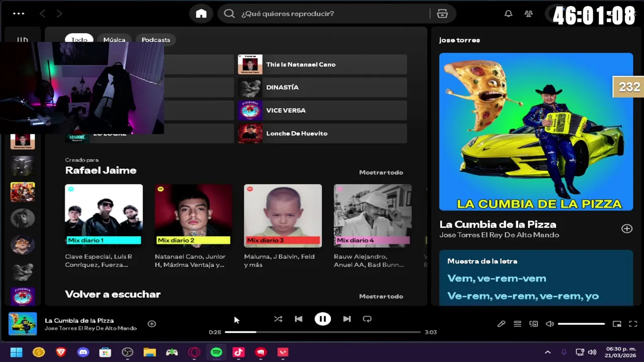644x362 pixels.
Task: Open This Is Natanael Cano playlist
Action: 323,64
